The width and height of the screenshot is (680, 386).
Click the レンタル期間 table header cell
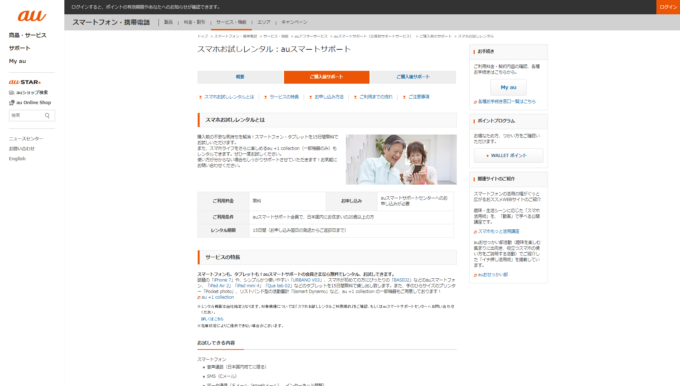pos(223,230)
